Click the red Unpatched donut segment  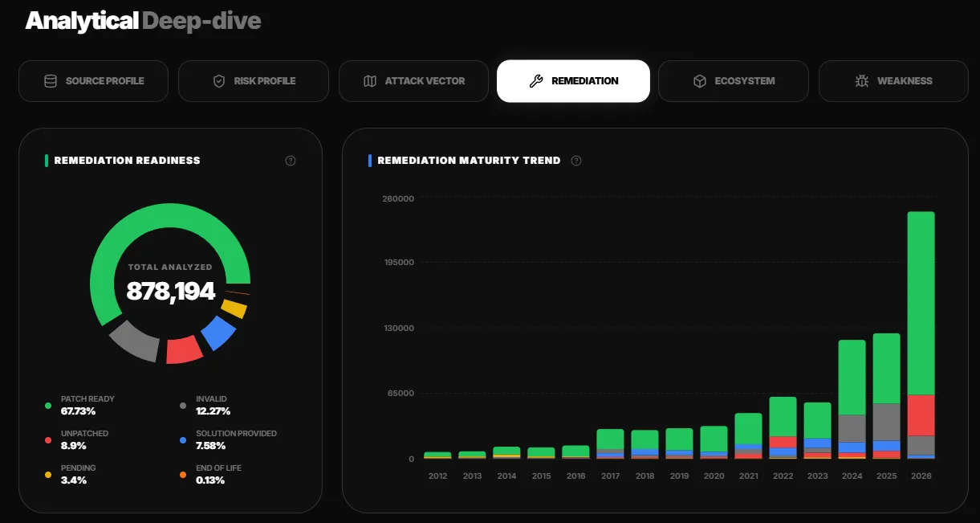[x=184, y=350]
